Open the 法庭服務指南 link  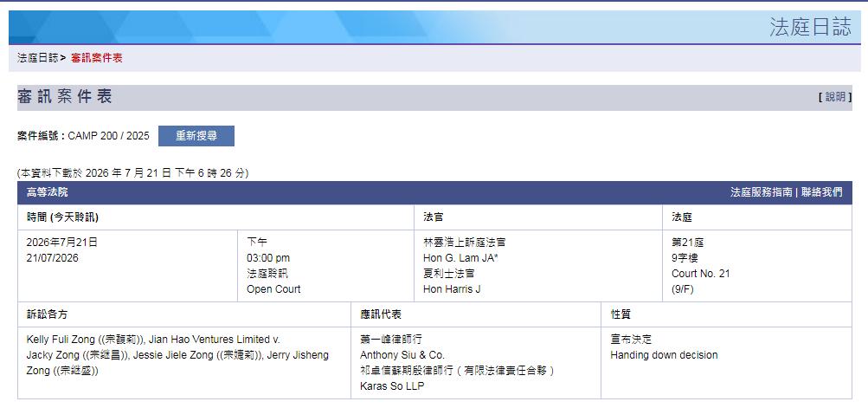(762, 192)
